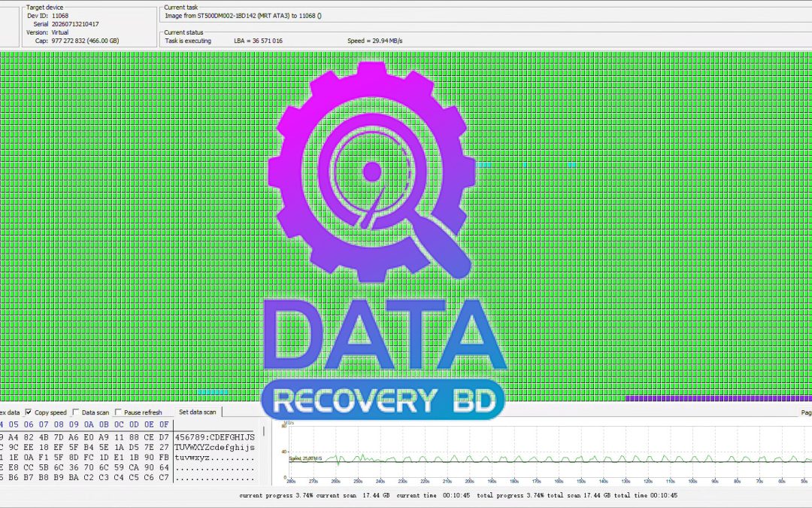Select the 0A column header in hex view
This screenshot has height=508, width=812.
point(89,424)
